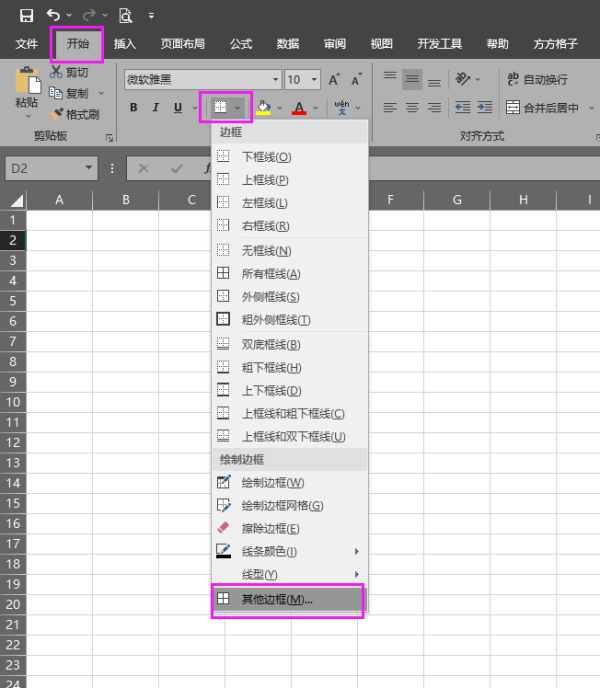Choose 无框线(N) no border

[x=289, y=251]
